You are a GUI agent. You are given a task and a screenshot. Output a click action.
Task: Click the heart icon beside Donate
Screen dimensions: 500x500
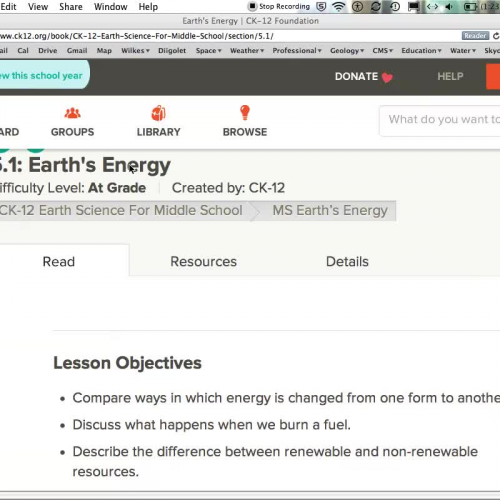[x=387, y=77]
